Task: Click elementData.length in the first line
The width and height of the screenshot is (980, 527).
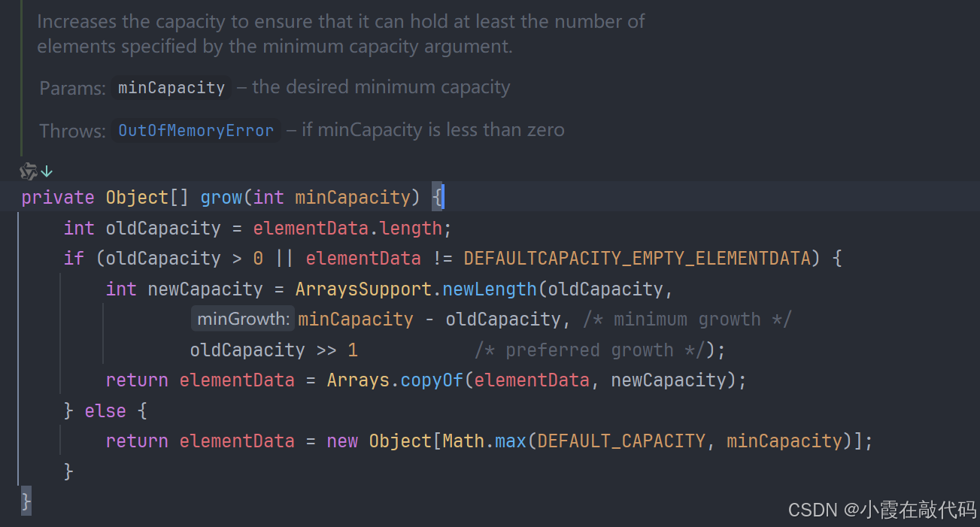Action: coord(347,229)
